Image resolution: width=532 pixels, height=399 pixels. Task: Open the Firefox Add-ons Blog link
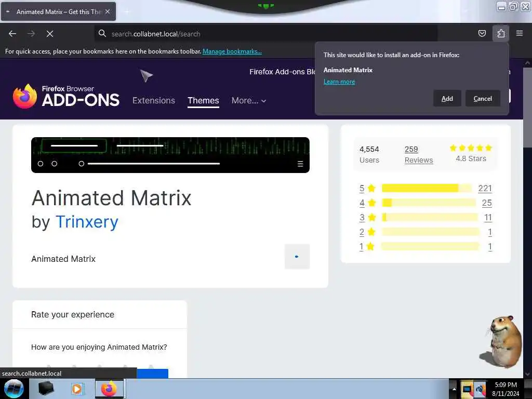[x=282, y=72]
